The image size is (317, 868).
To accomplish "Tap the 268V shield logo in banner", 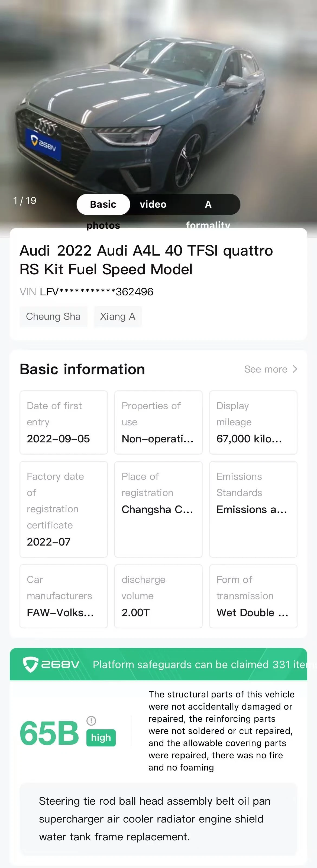I will 51,664.
